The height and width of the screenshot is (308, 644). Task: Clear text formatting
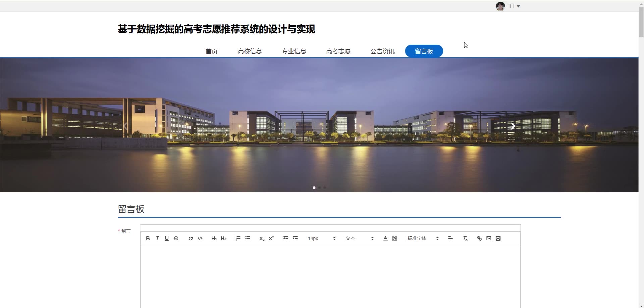pos(465,238)
